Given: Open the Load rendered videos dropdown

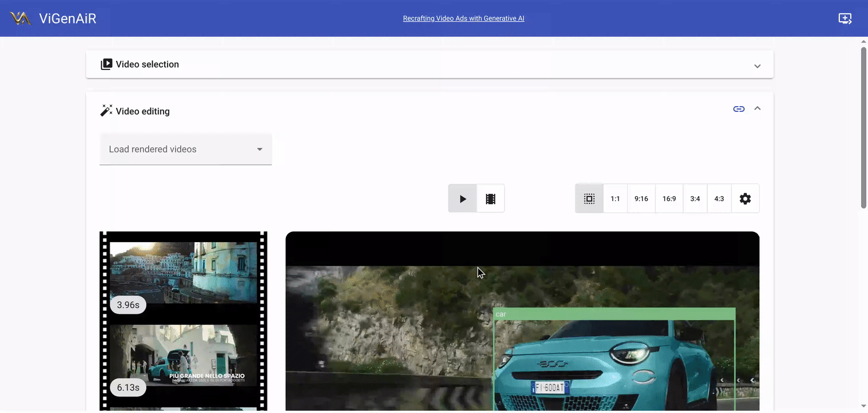Looking at the screenshot, I should point(185,149).
